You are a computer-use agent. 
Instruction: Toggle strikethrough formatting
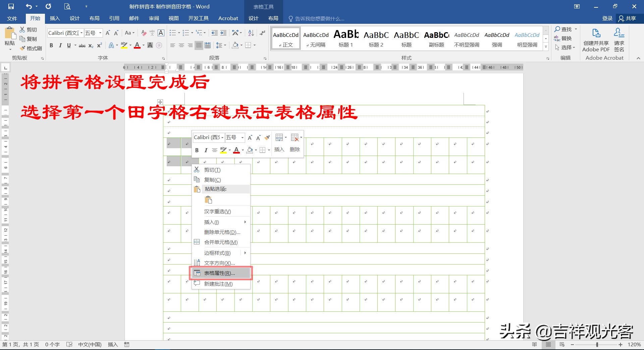coord(82,46)
